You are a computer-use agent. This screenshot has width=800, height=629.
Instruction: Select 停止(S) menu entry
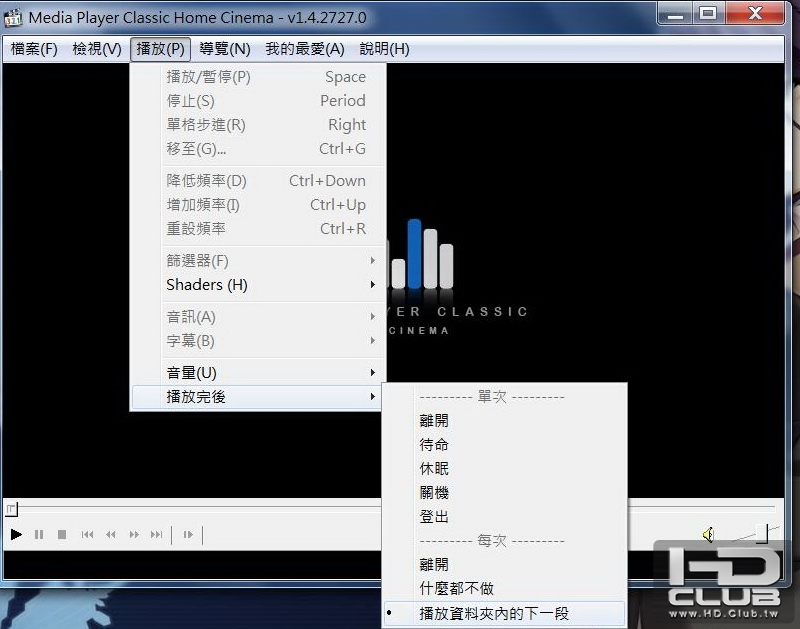click(x=258, y=101)
